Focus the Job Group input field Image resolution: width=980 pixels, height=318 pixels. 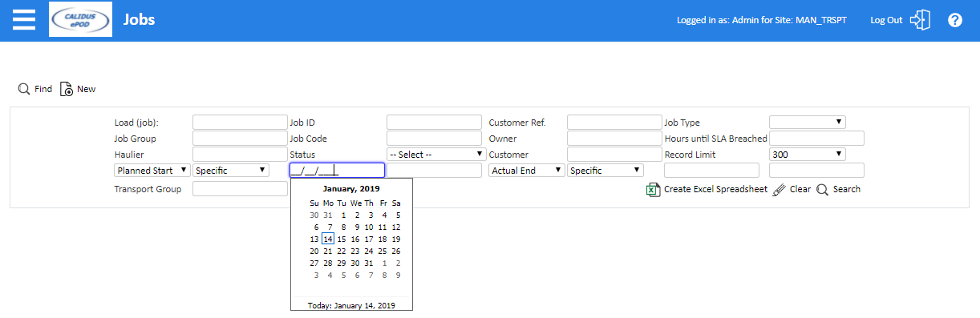point(240,138)
